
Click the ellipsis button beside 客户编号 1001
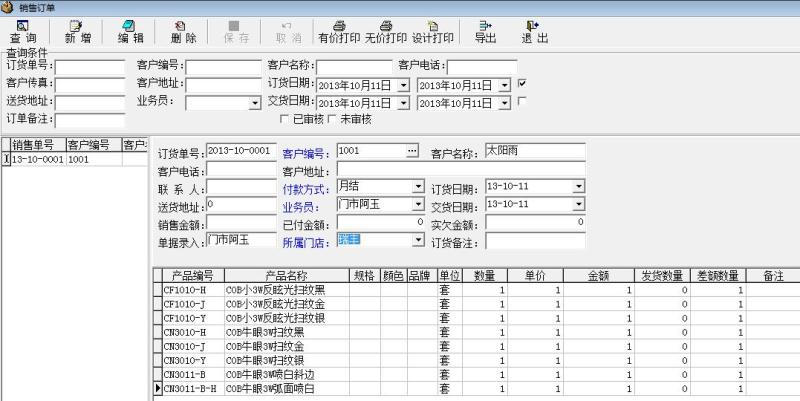[x=411, y=151]
